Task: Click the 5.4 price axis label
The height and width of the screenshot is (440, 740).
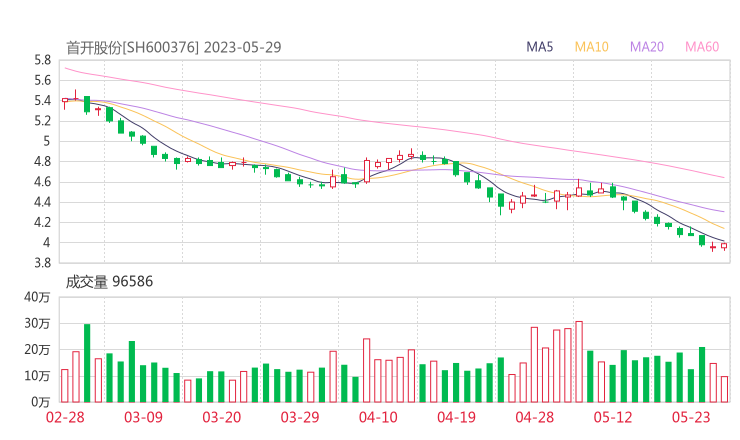Action: 42,101
